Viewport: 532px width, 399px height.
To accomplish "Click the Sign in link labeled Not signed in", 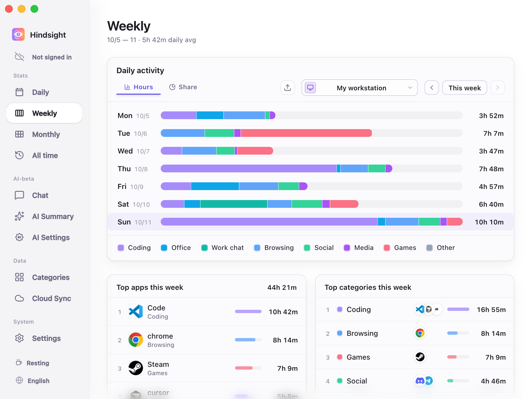I will tap(52, 57).
